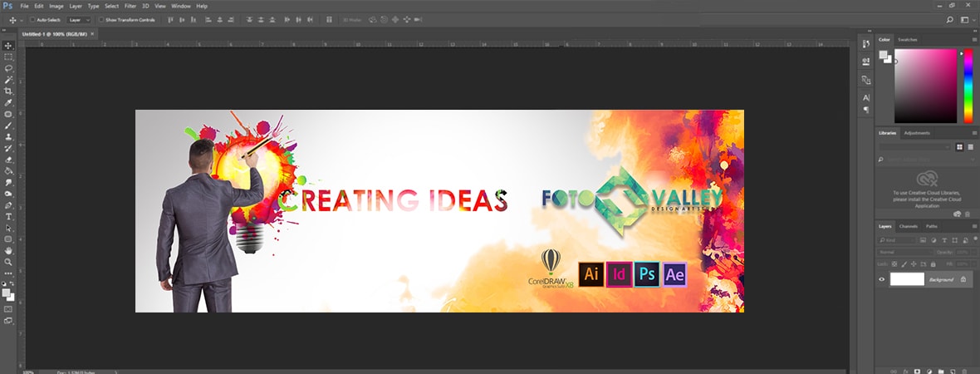Enable the Auto-Select checkbox

tap(33, 20)
